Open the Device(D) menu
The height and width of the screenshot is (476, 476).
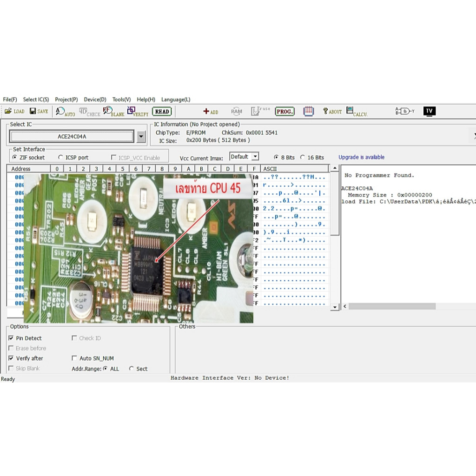tap(95, 99)
